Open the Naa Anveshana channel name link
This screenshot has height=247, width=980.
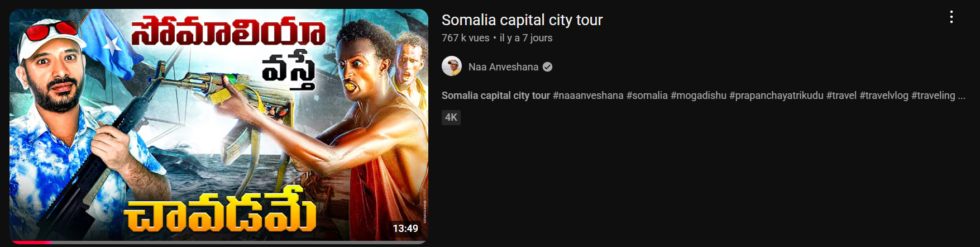click(503, 67)
